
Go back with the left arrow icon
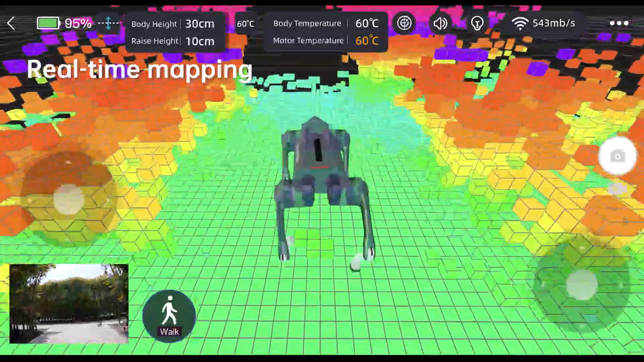11,23
